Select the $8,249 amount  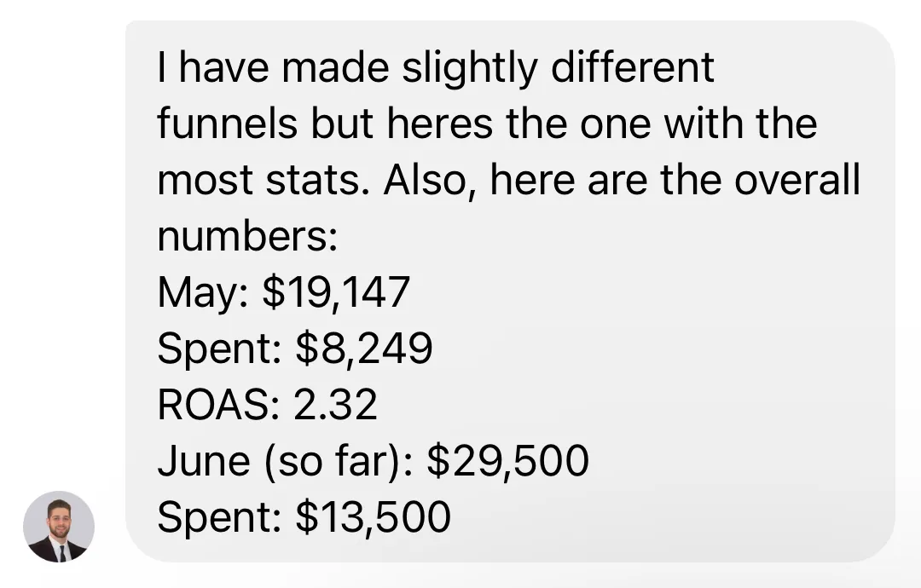pos(364,349)
